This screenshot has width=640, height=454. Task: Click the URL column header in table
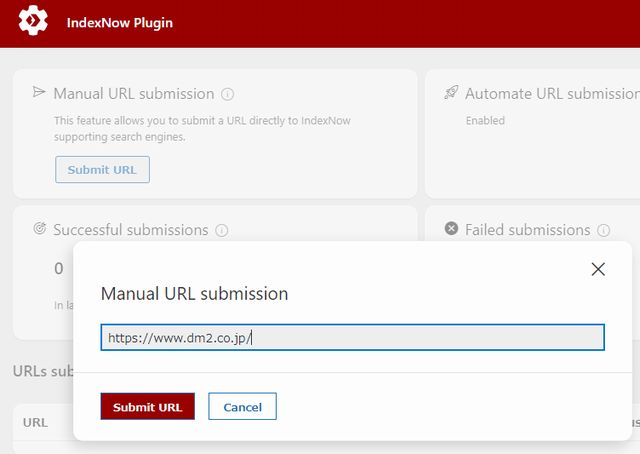click(x=36, y=423)
